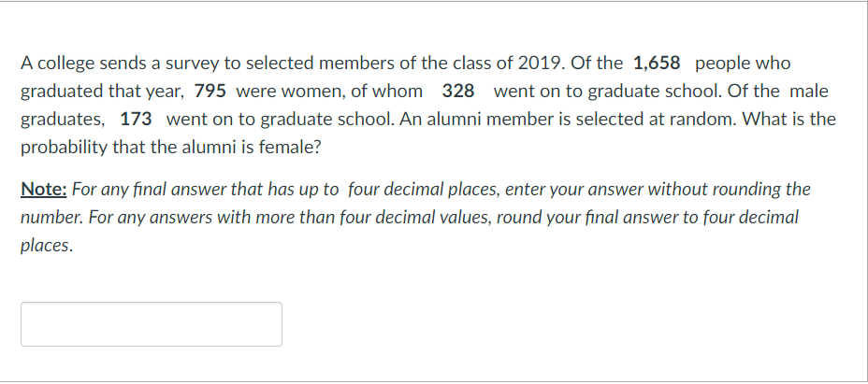Click the bold number 173
Viewport: 868px width, 384px height.
coord(137,120)
